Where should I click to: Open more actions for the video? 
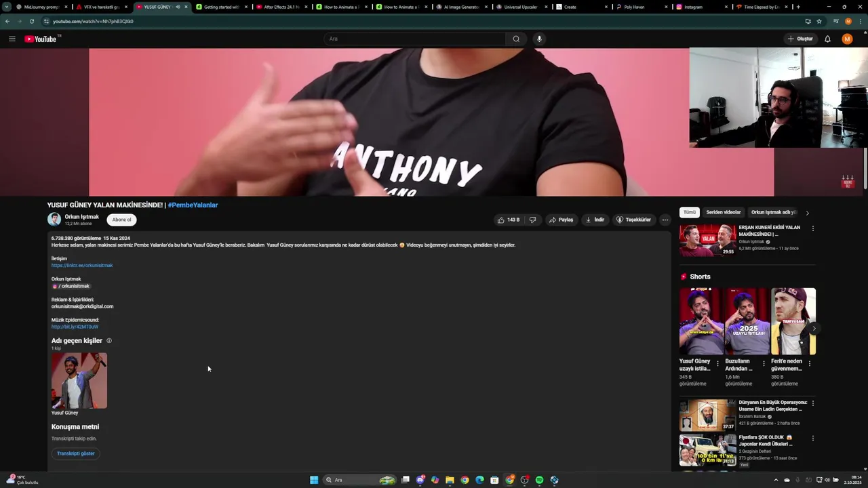(665, 220)
